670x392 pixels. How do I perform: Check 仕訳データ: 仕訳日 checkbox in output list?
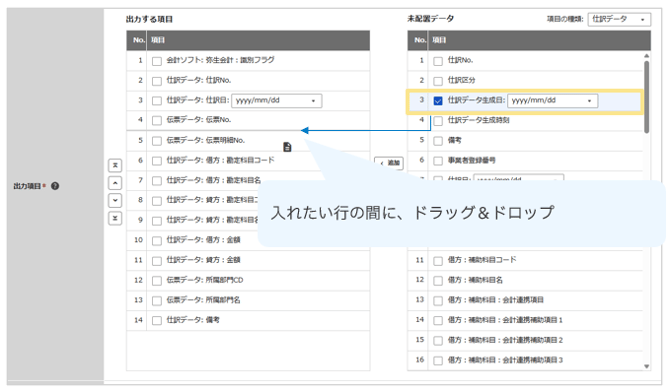[157, 101]
